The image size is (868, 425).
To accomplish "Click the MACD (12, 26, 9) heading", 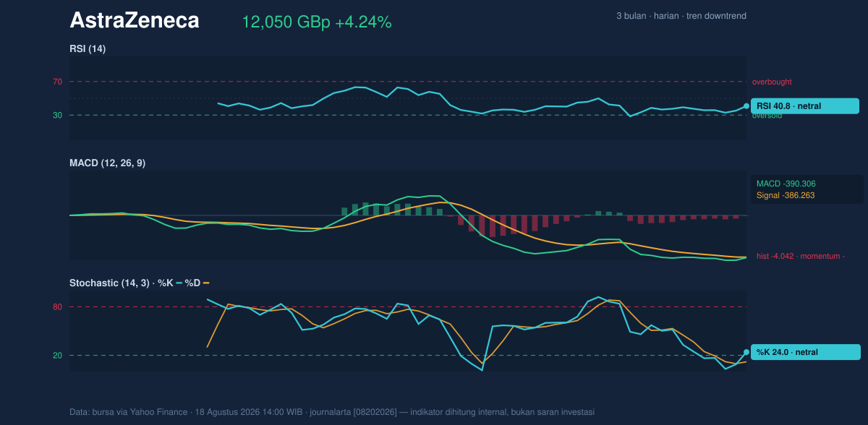I will [x=107, y=163].
